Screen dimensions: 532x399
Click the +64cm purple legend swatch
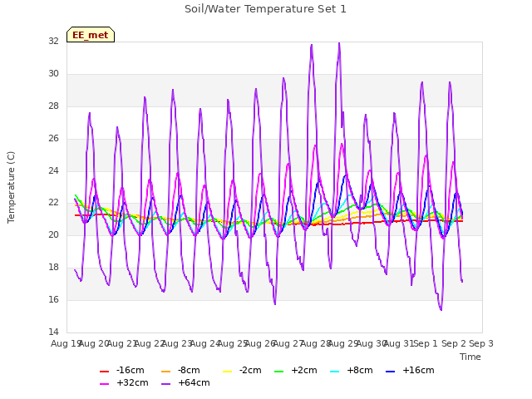tap(166, 384)
